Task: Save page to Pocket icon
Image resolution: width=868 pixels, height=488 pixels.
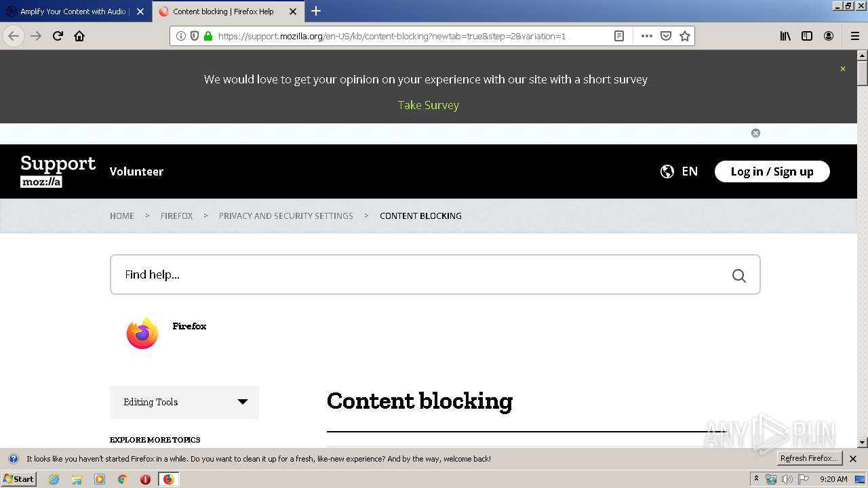Action: tap(666, 36)
